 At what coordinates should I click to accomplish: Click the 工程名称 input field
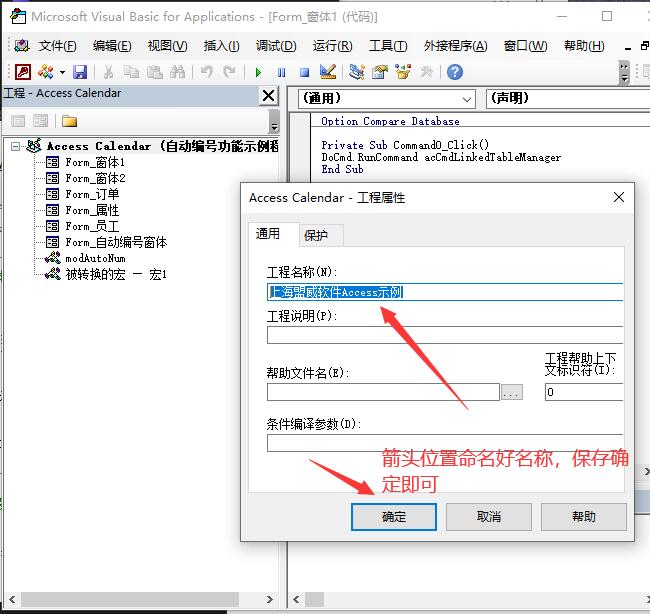[x=445, y=292]
